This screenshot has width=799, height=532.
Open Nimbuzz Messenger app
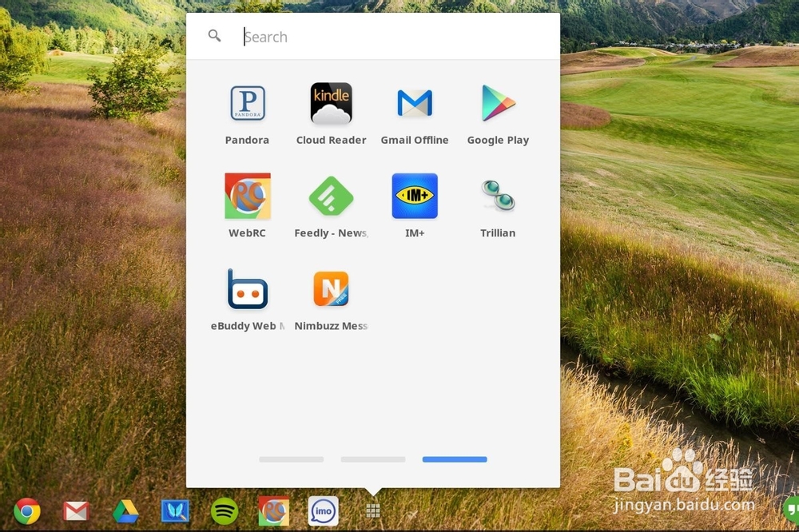[x=332, y=289]
